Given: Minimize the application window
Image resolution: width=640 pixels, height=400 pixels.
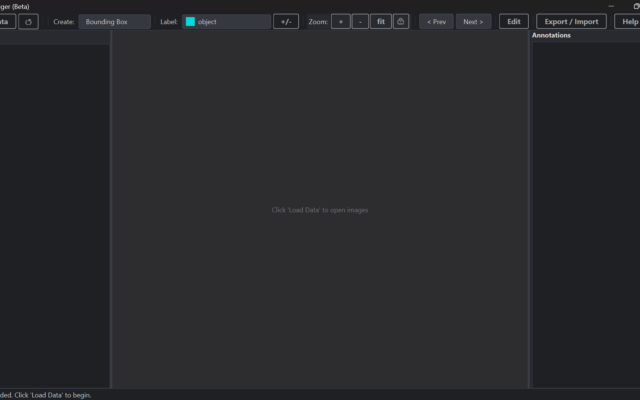Looking at the screenshot, I should point(611,6).
